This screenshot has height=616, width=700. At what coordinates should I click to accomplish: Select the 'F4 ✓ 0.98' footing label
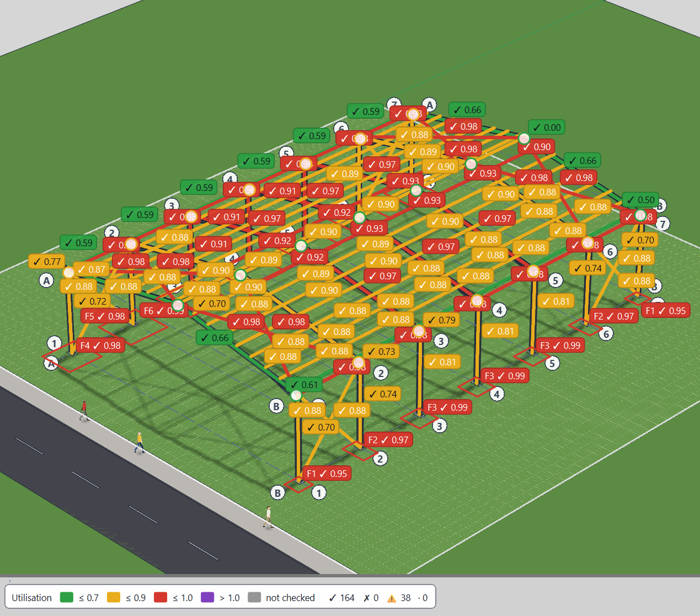100,346
